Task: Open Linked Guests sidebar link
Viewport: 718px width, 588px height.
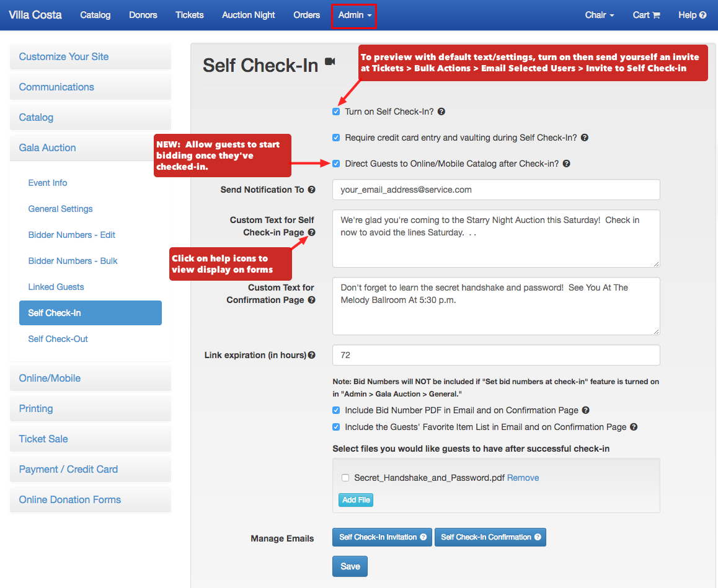Action: (56, 287)
